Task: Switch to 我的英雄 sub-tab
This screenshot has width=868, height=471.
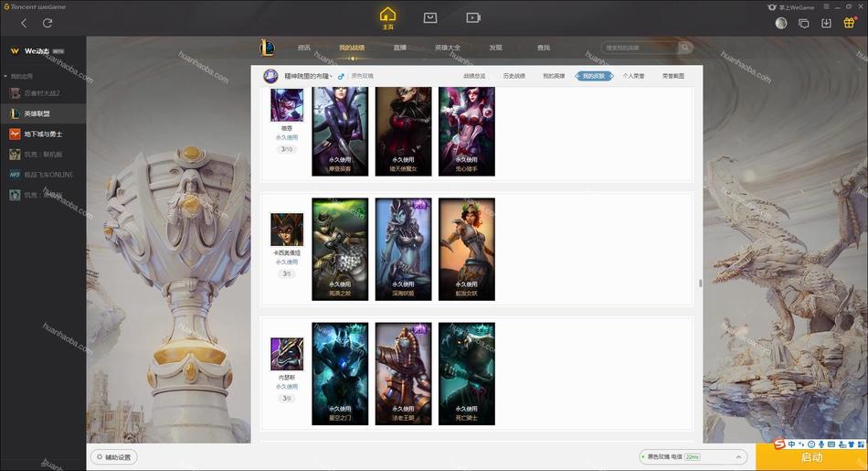Action: [x=554, y=76]
